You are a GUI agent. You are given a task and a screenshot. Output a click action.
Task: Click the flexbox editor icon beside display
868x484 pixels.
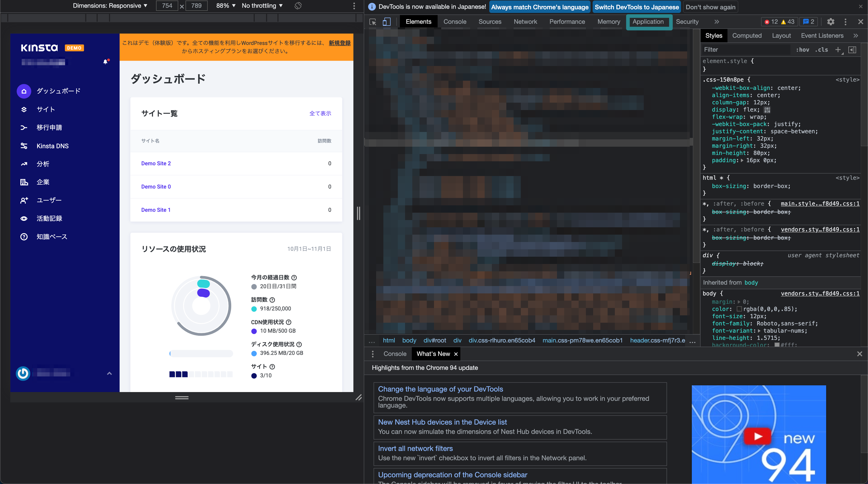point(767,110)
